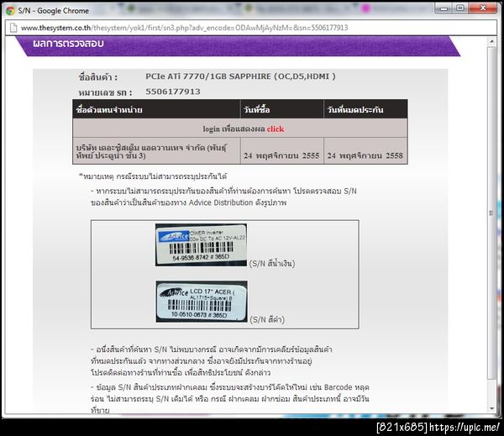Click purchase date "24 พฤศจิกายน 2555"

tap(281, 155)
